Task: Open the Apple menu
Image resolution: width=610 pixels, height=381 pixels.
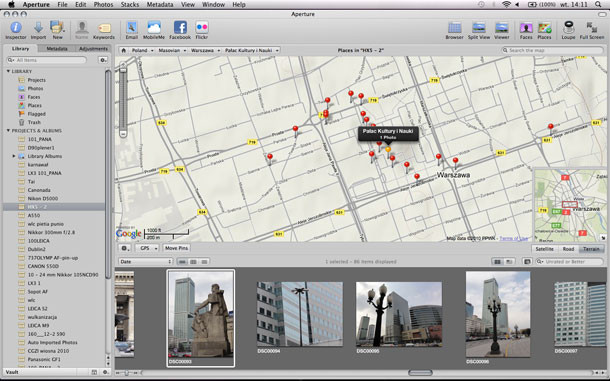Action: click(x=11, y=5)
